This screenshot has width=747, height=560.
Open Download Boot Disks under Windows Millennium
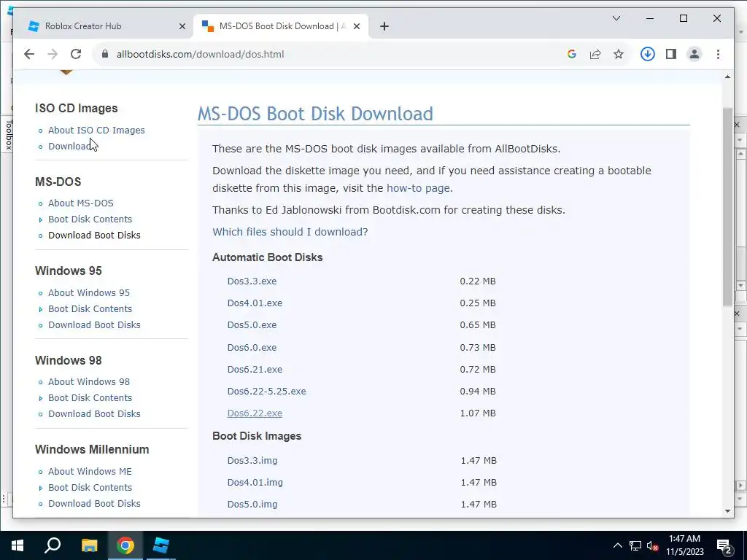click(94, 503)
